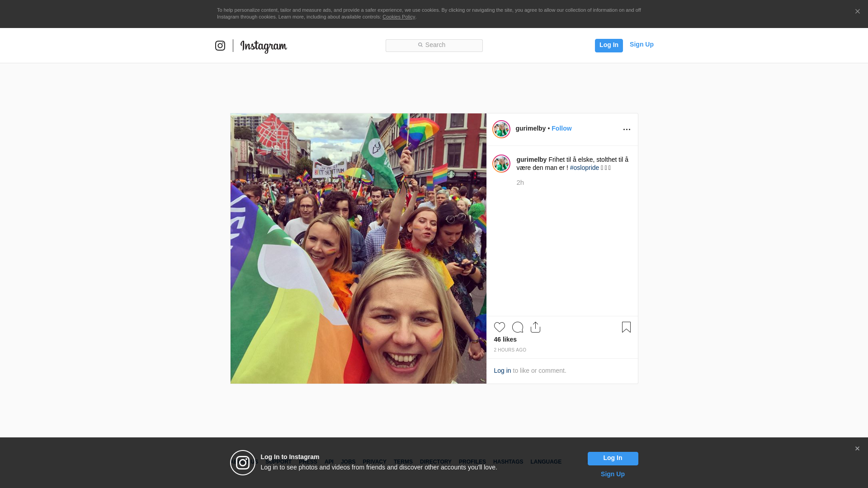
Task: Click the 2h timestamp under caption
Action: 520,183
